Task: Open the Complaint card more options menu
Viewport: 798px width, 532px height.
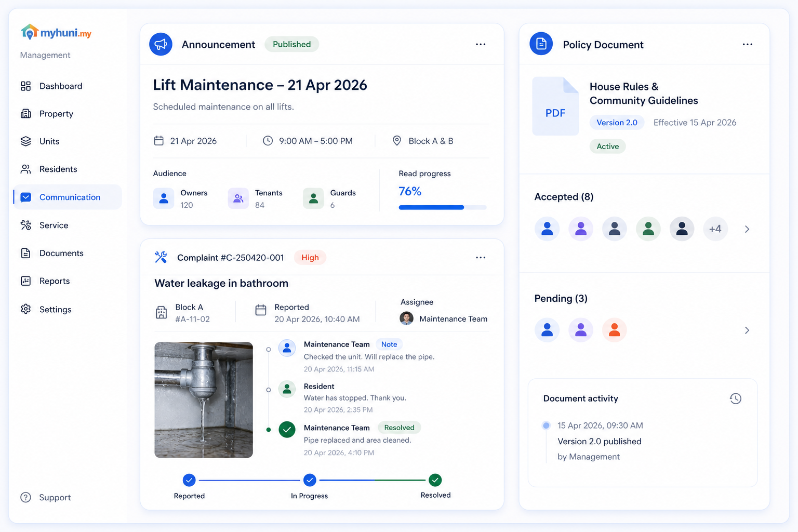Action: (x=481, y=257)
